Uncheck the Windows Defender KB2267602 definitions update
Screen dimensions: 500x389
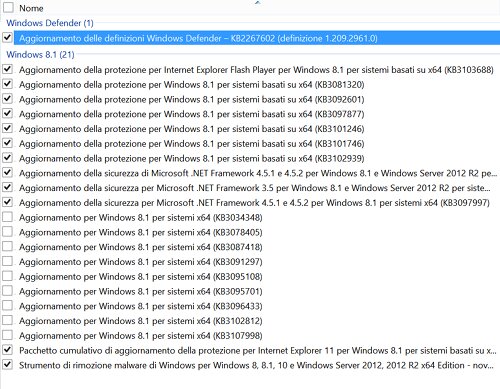(8, 37)
